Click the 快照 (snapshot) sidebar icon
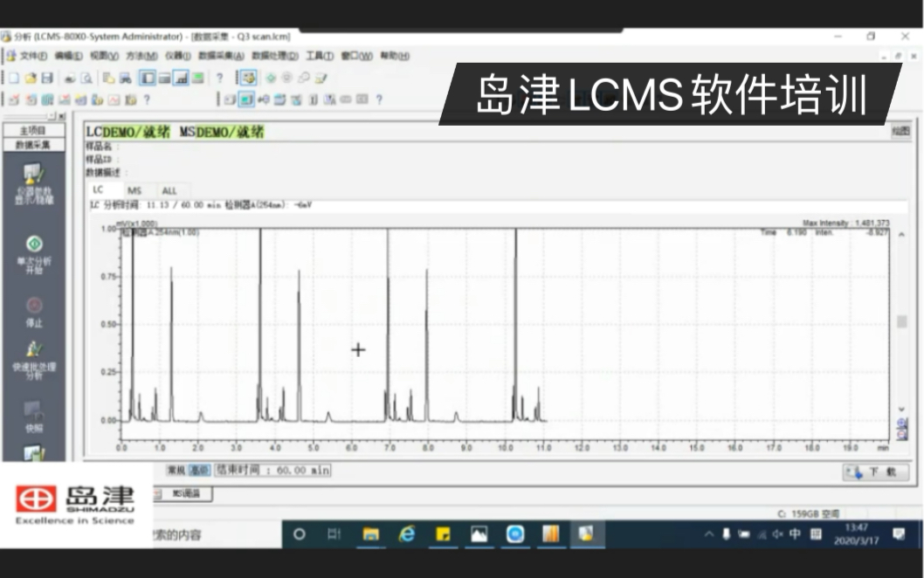The height and width of the screenshot is (578, 924). coord(33,407)
